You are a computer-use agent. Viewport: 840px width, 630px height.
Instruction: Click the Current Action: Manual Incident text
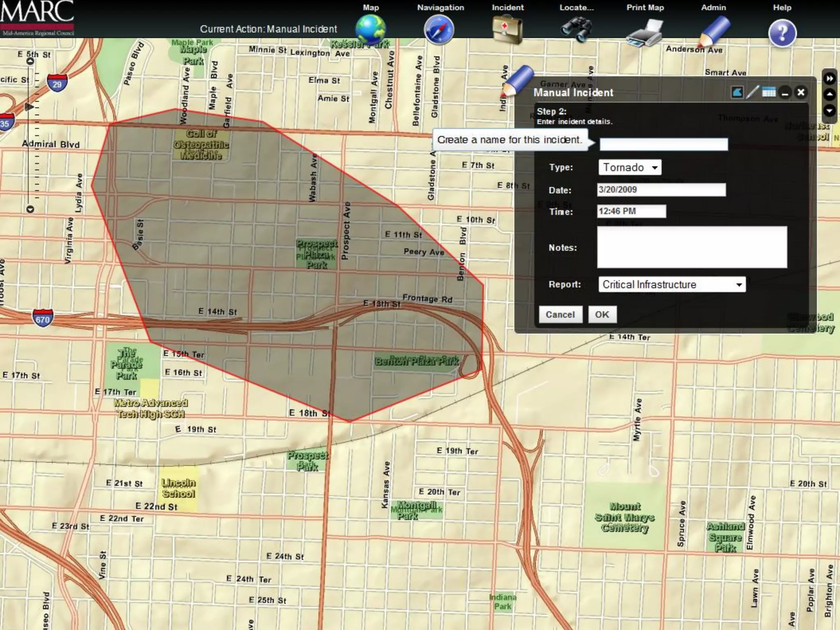tap(268, 29)
